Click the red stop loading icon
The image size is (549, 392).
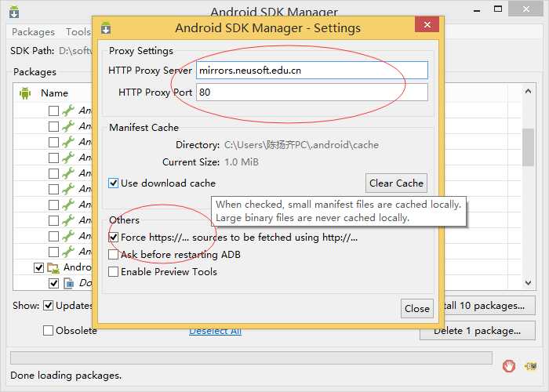click(x=509, y=366)
